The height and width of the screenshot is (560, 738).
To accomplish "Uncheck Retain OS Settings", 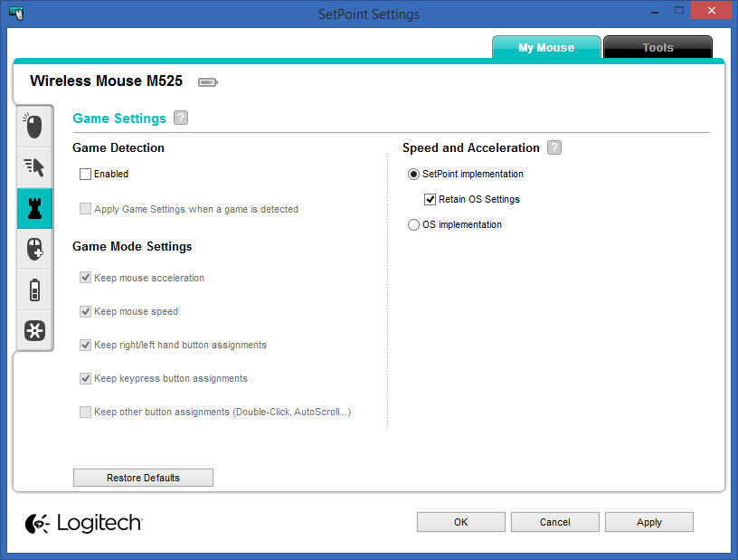I will [x=430, y=199].
